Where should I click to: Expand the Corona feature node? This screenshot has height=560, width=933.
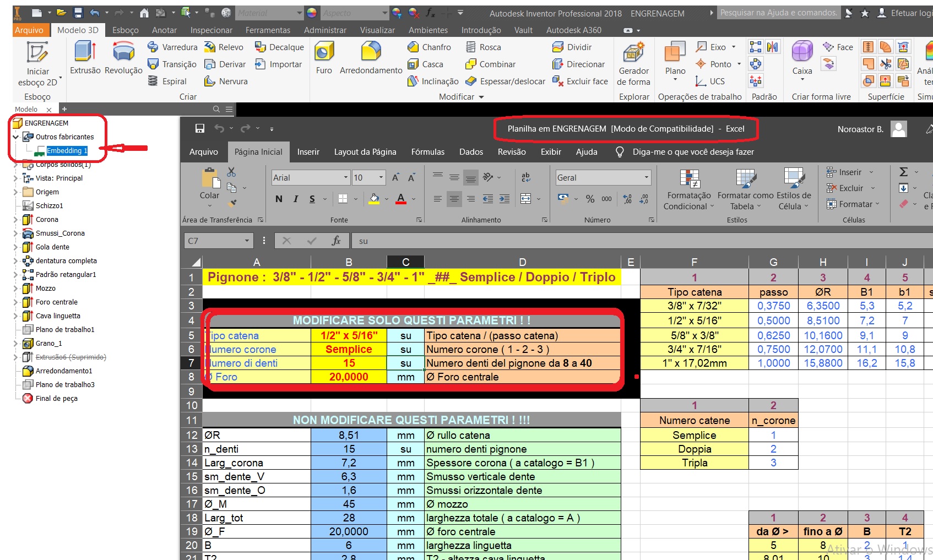point(15,220)
